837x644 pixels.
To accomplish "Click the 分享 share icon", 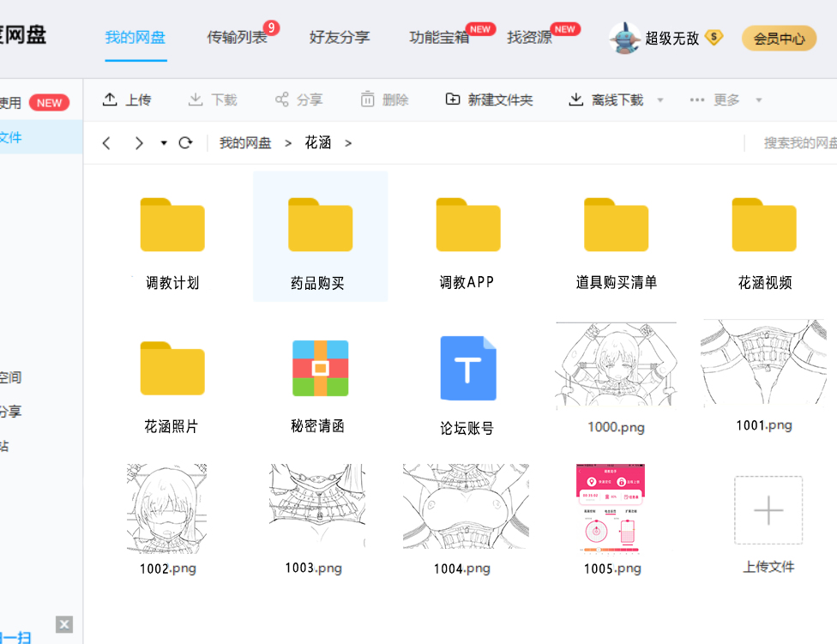I will pyautogui.click(x=280, y=99).
